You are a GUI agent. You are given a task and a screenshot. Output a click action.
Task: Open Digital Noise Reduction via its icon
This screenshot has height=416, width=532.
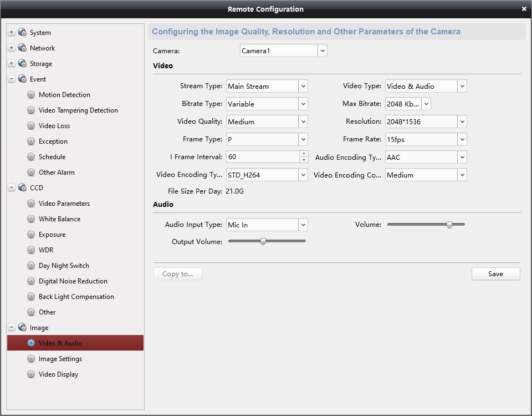pos(31,281)
